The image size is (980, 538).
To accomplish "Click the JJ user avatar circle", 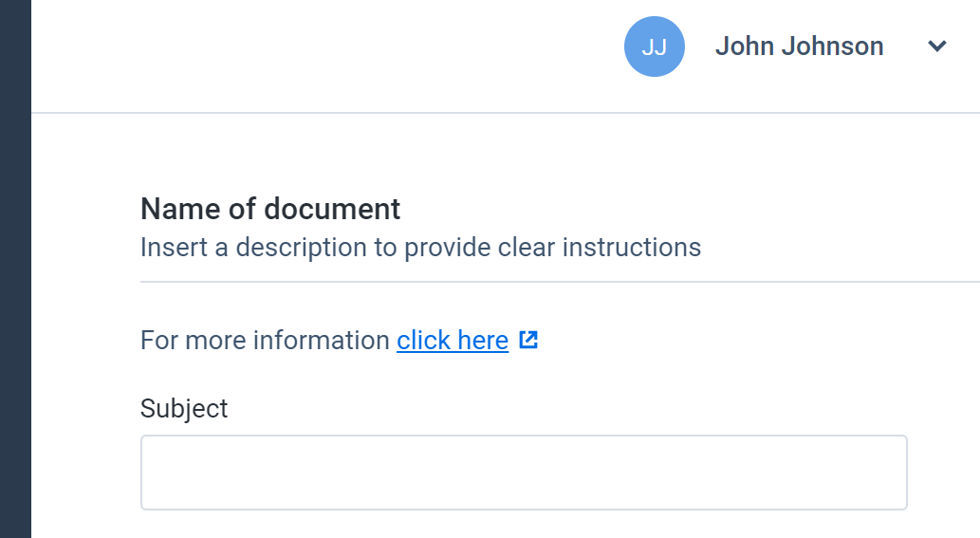I will 655,46.
